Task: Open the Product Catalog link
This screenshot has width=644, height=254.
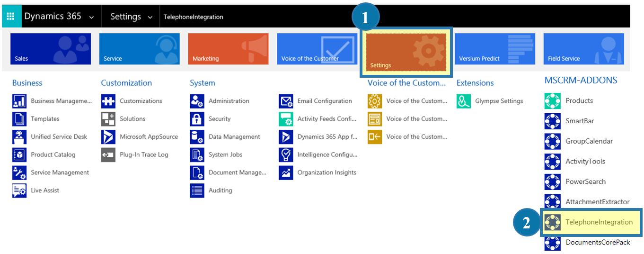Action: click(x=53, y=154)
